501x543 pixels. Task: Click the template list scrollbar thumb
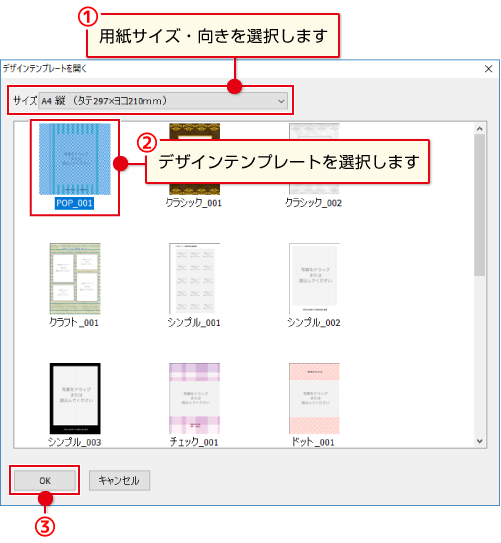(480, 205)
